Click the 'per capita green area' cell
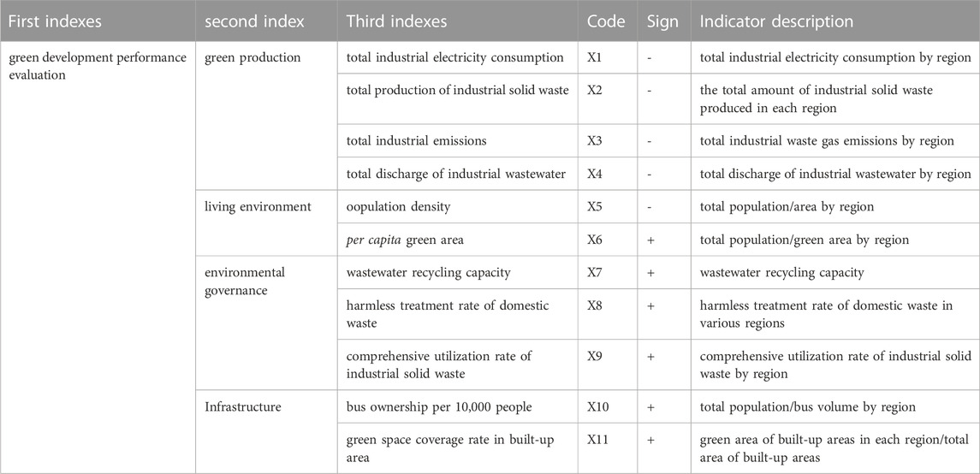Viewport: 980px width, 474px height. click(x=458, y=240)
